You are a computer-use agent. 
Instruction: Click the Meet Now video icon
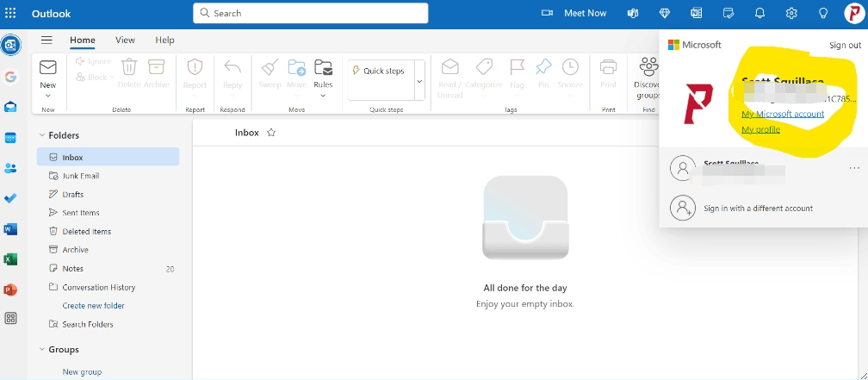coord(547,13)
